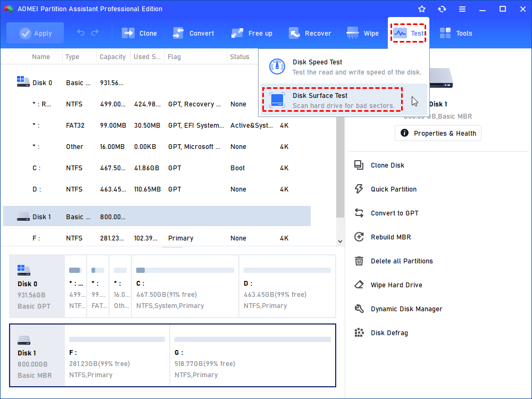
Task: Select the C: partition row in list
Action: (x=157, y=168)
